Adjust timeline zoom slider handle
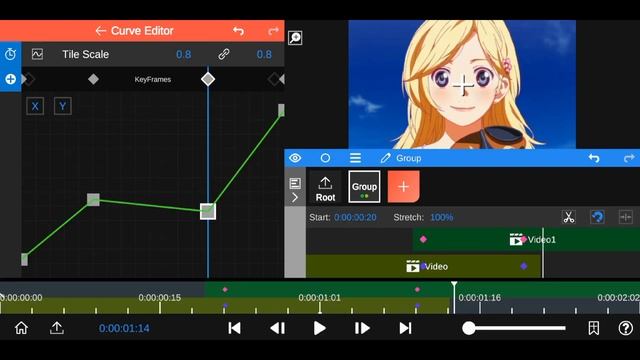The height and width of the screenshot is (360, 640). (x=469, y=328)
